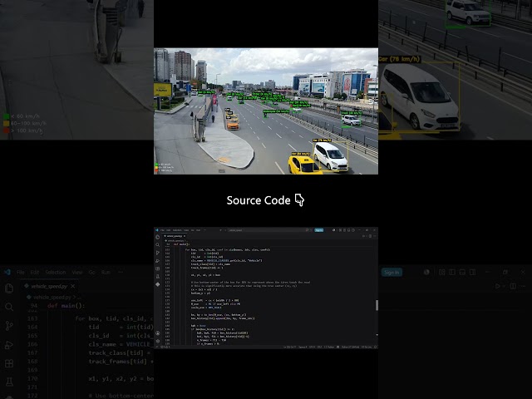The height and width of the screenshot is (399, 532).
Task: Open Accounts icon in small center VS Code
Action: [157, 333]
